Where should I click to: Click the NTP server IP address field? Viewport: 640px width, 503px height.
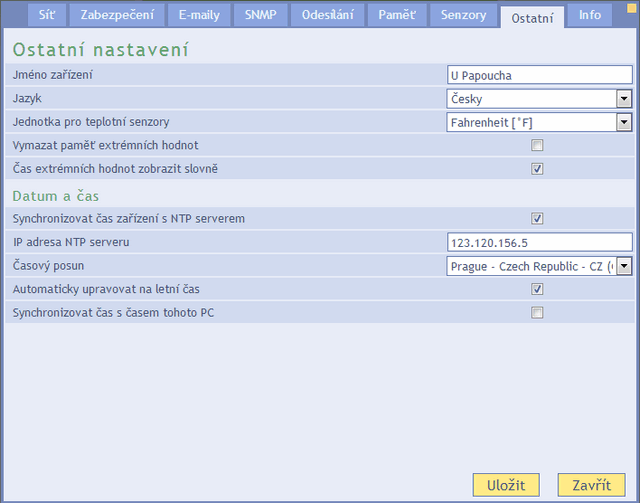[x=539, y=242]
